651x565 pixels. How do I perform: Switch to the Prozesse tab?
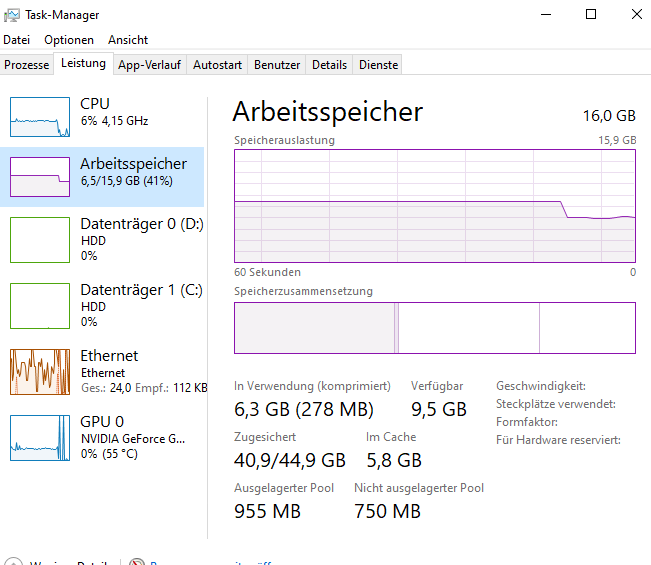tap(27, 65)
